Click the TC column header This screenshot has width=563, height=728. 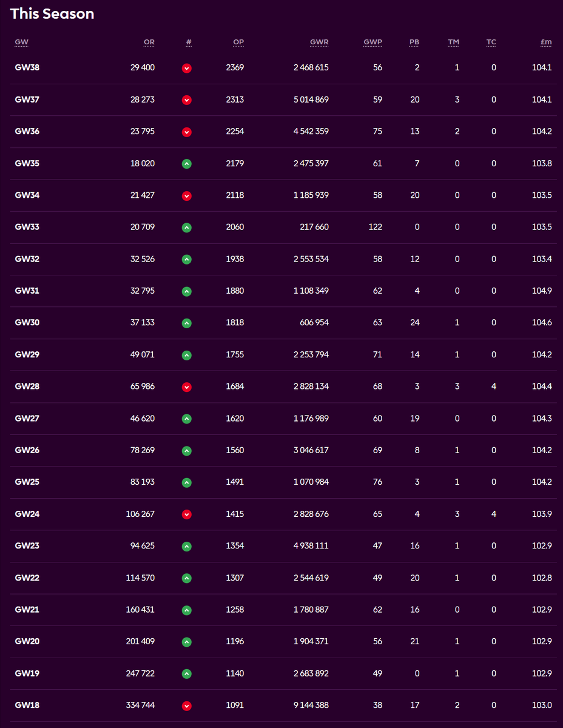pyautogui.click(x=491, y=42)
